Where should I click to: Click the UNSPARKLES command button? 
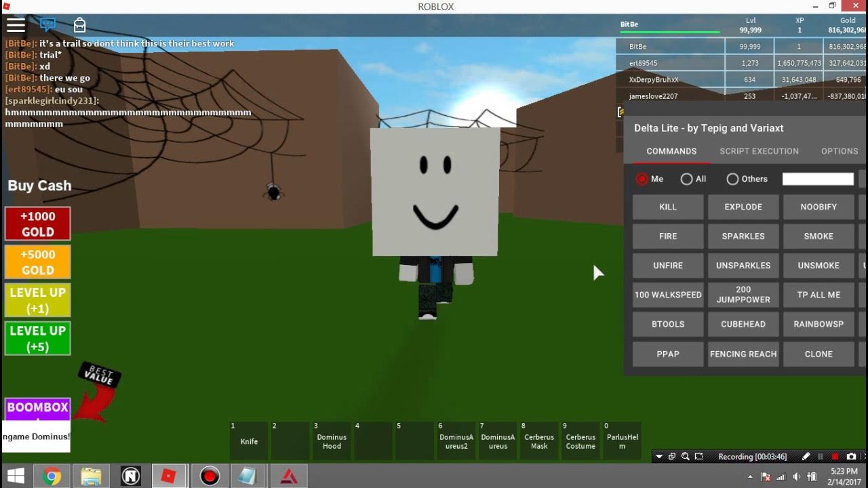(x=743, y=266)
